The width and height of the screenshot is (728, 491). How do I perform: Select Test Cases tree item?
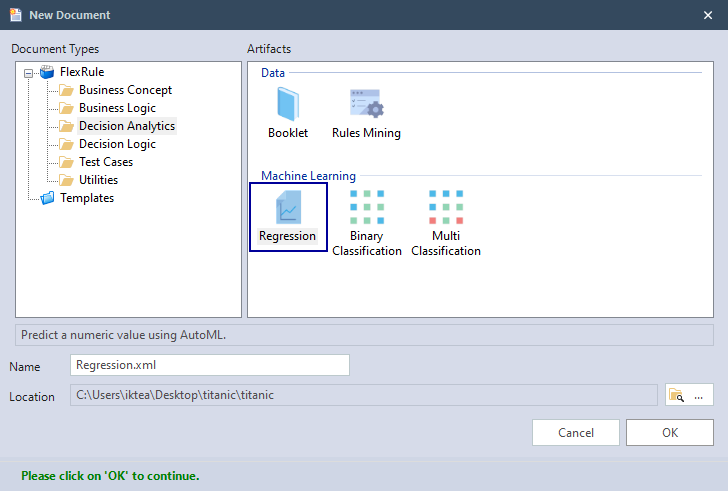point(106,162)
